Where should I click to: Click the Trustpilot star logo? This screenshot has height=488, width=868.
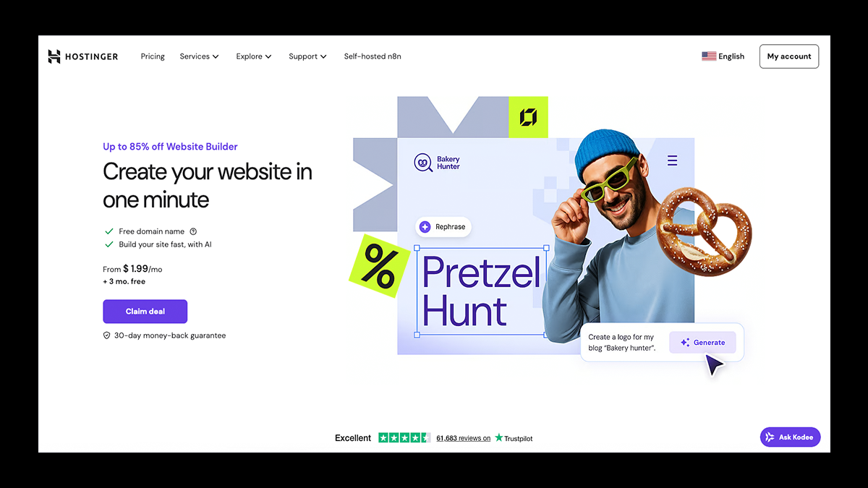pos(499,437)
